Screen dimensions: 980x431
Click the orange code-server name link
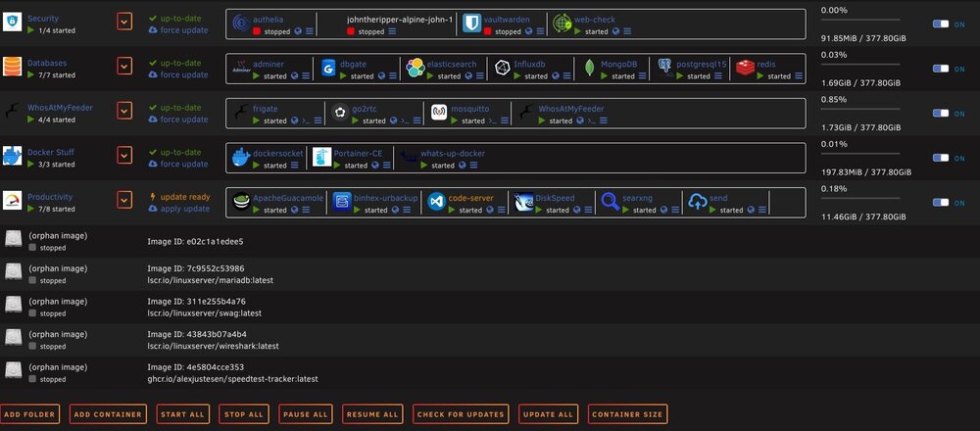point(470,198)
